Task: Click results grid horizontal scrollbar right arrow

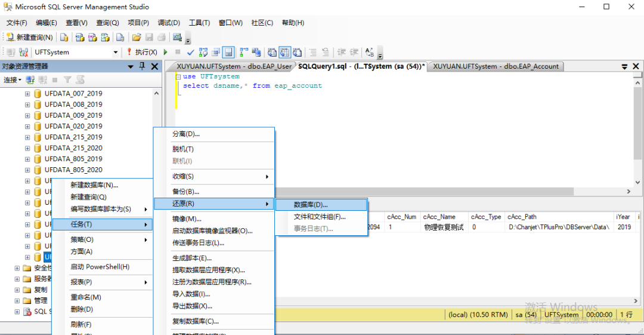Action: [x=636, y=301]
